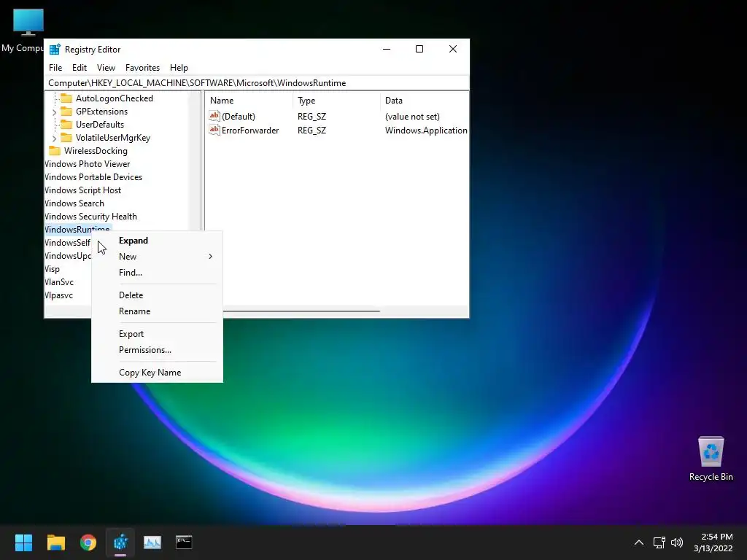Image resolution: width=747 pixels, height=560 pixels.
Task: Select the UserDefaults key
Action: [x=99, y=124]
